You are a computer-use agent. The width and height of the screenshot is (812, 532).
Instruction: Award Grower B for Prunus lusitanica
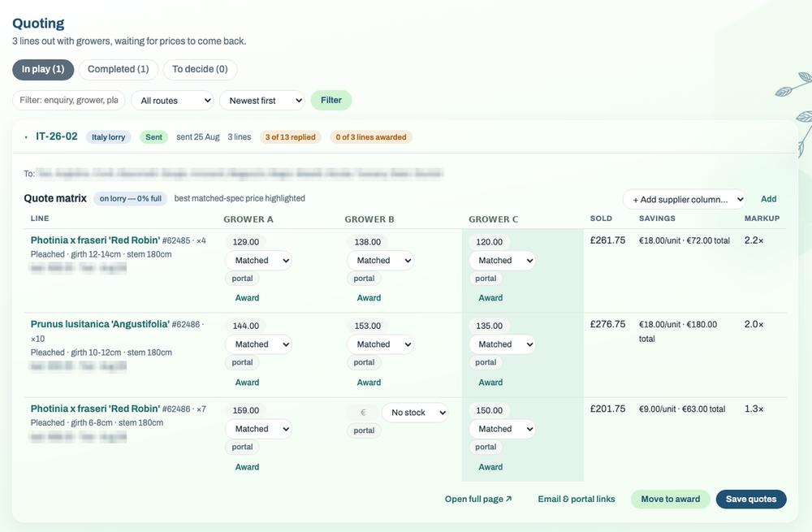pyautogui.click(x=369, y=383)
